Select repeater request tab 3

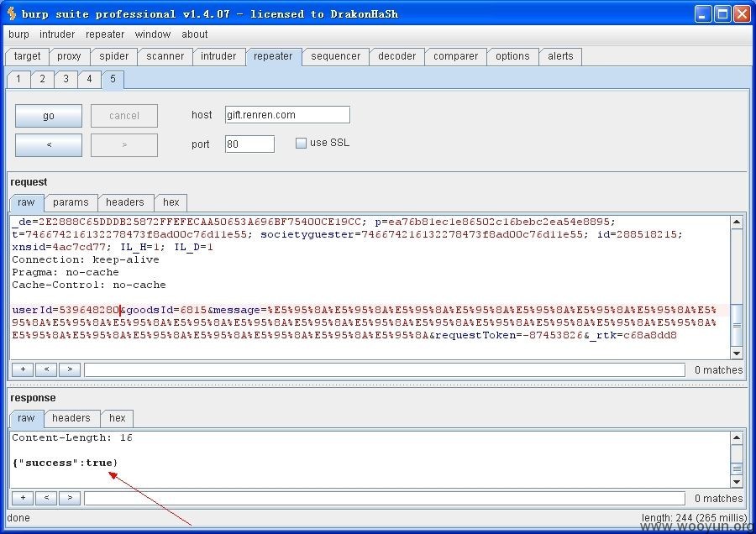[x=66, y=79]
